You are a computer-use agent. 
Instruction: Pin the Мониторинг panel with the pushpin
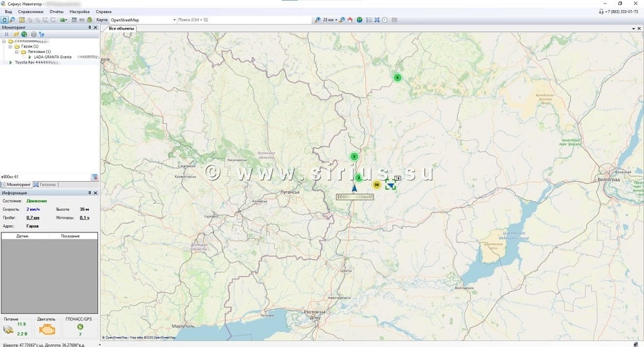click(89, 28)
